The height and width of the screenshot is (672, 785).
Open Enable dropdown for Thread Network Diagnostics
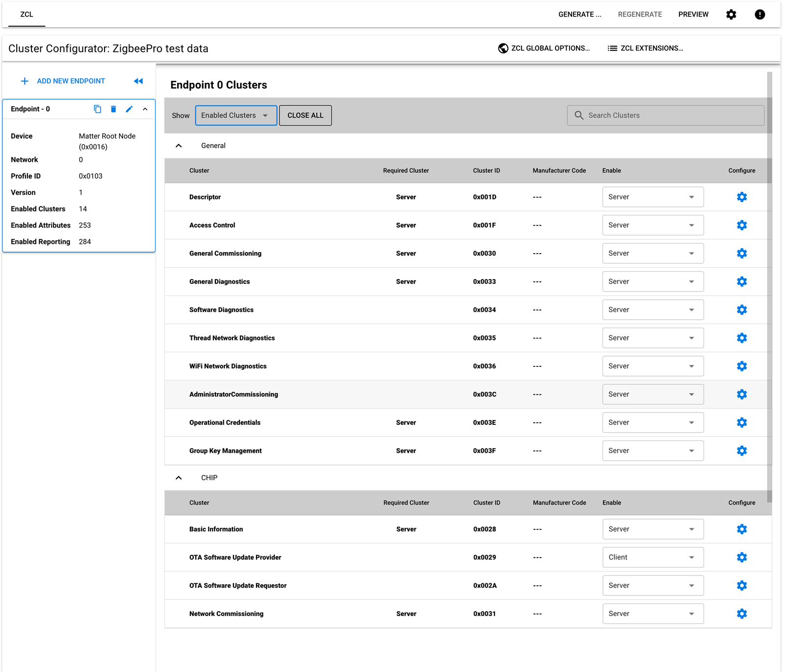(x=653, y=338)
